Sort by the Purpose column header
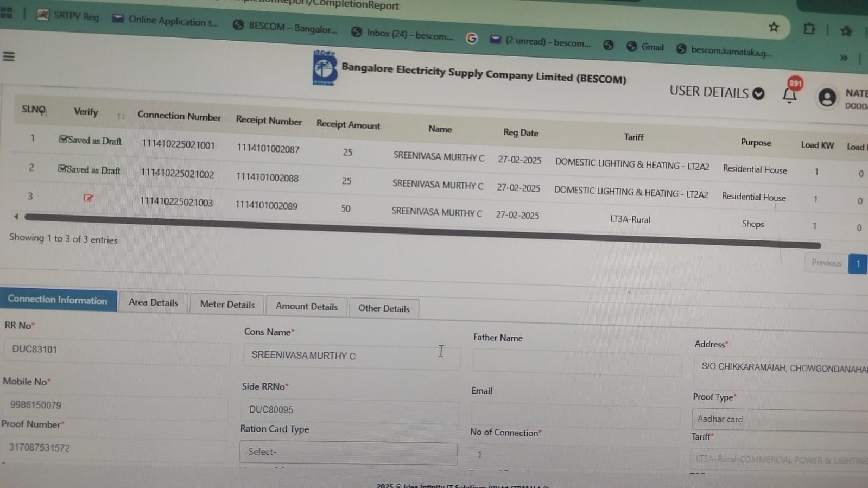The image size is (868, 488). click(x=756, y=143)
